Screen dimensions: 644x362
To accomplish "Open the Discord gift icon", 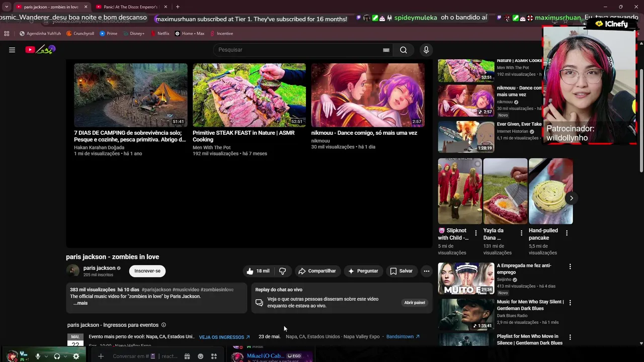I will coord(187,356).
